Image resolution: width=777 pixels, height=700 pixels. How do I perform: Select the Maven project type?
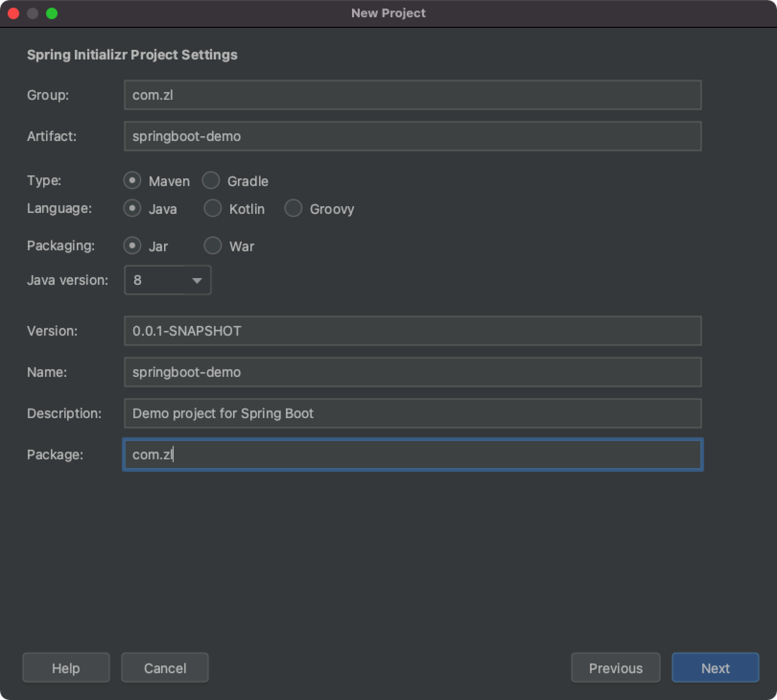(x=132, y=181)
